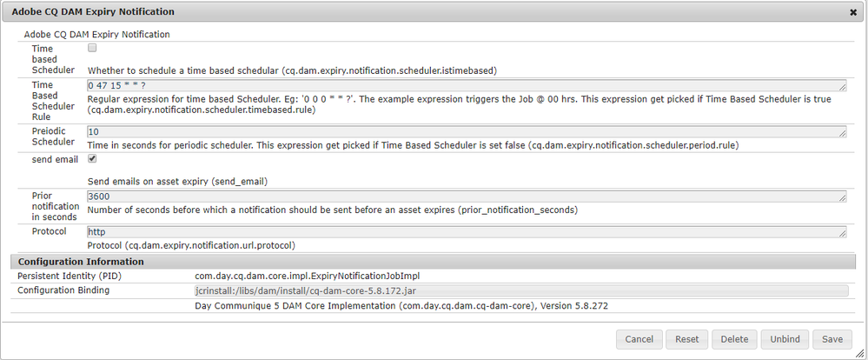Click the Protocol property description text
This screenshot has height=360, width=868.
(191, 245)
